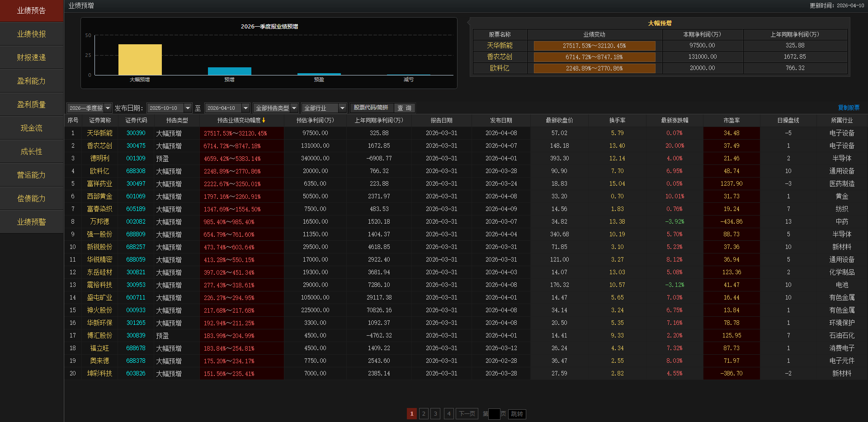The image size is (868, 422).
Task: Open the 财报速递 sidebar section
Action: point(32,57)
